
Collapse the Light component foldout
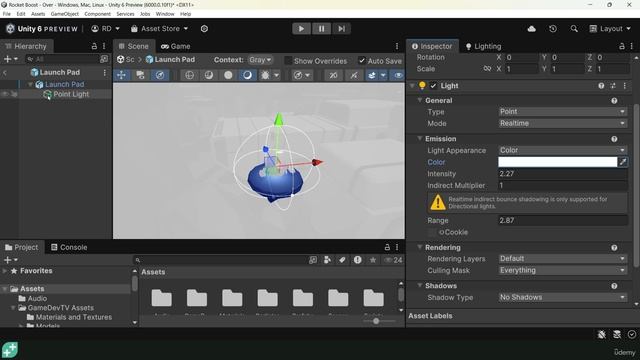coord(412,86)
